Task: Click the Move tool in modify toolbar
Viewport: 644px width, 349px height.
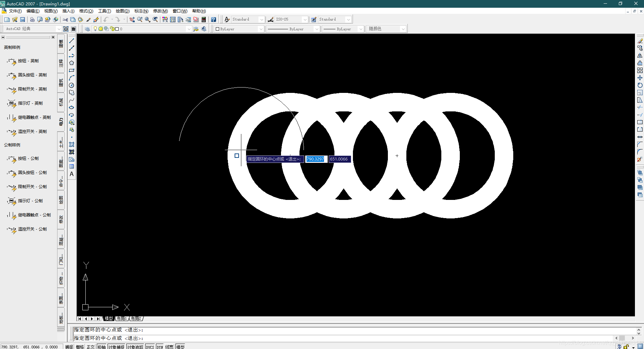Action: point(640,78)
